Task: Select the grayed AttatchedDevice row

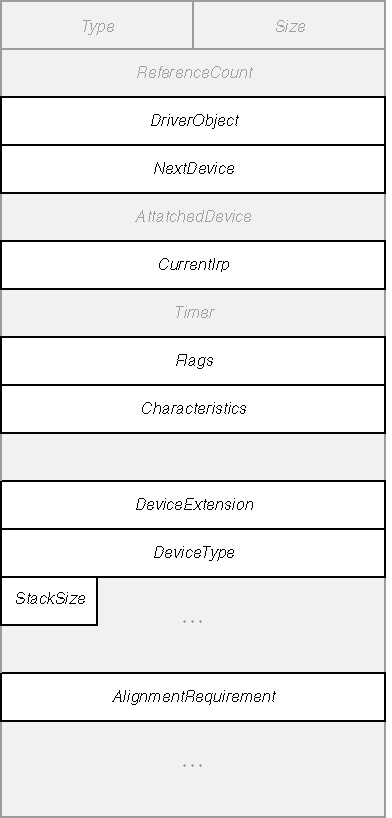Action: click(193, 216)
